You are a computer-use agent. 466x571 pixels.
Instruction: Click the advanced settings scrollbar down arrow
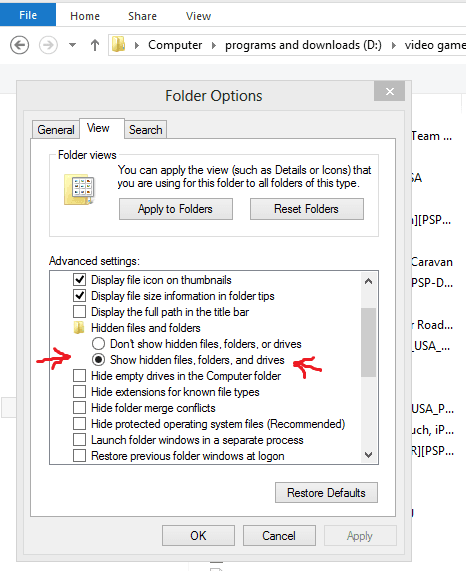[368, 454]
